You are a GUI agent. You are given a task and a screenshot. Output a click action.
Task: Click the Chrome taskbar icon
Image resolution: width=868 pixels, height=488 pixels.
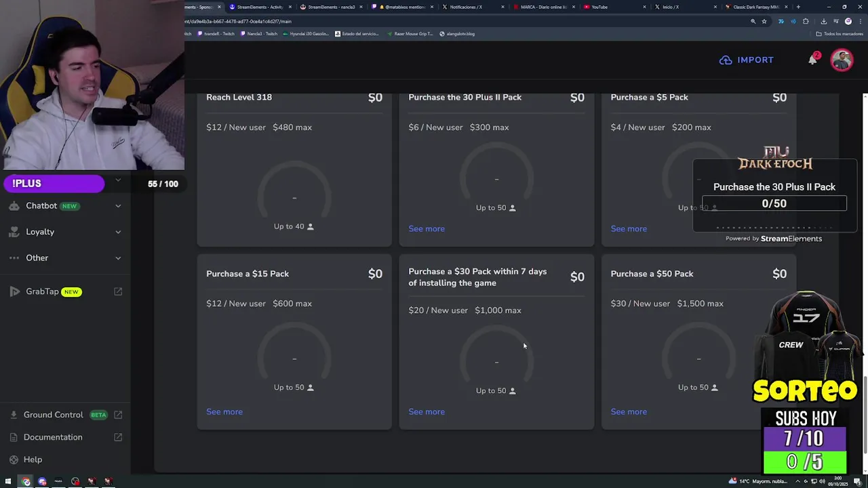coord(26,481)
